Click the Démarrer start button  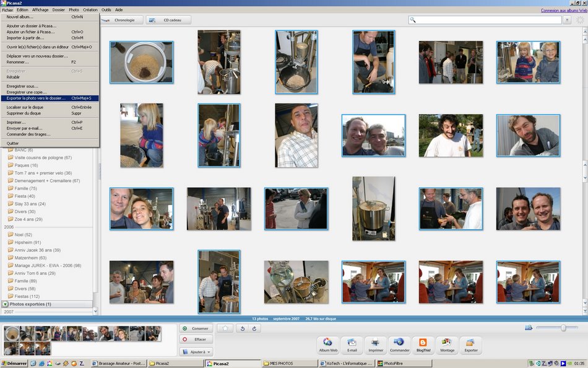(x=14, y=363)
